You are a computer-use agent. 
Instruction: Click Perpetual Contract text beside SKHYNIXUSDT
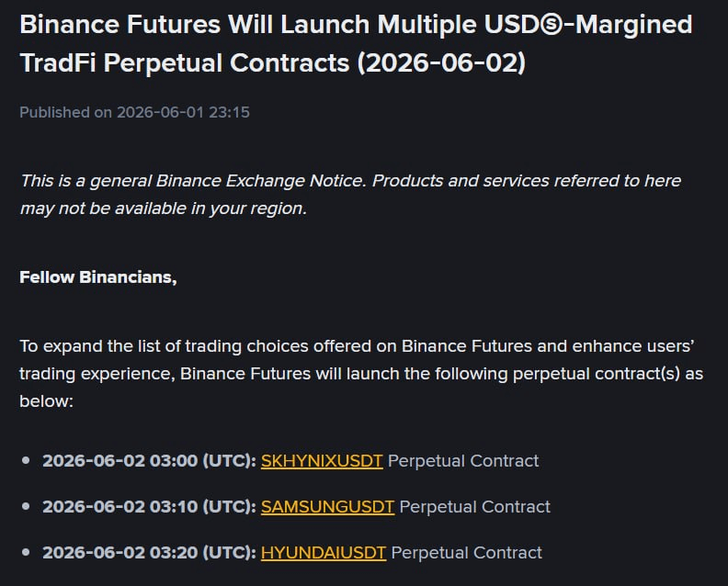coord(463,461)
